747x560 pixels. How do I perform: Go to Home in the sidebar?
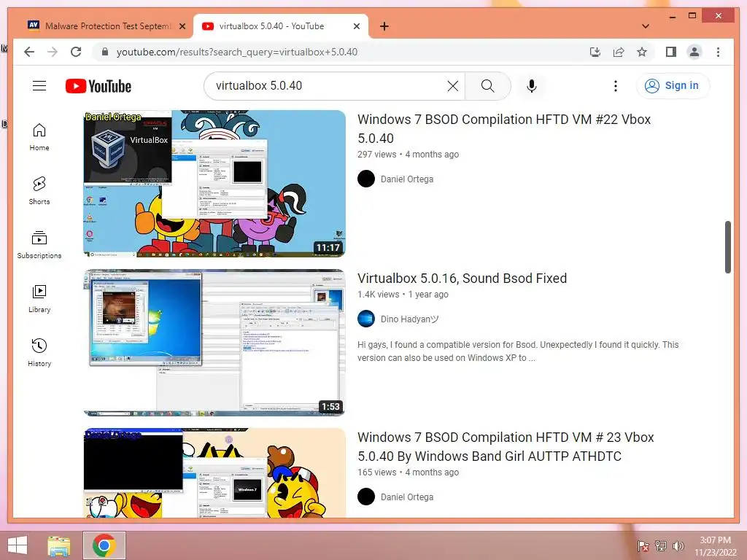39,137
